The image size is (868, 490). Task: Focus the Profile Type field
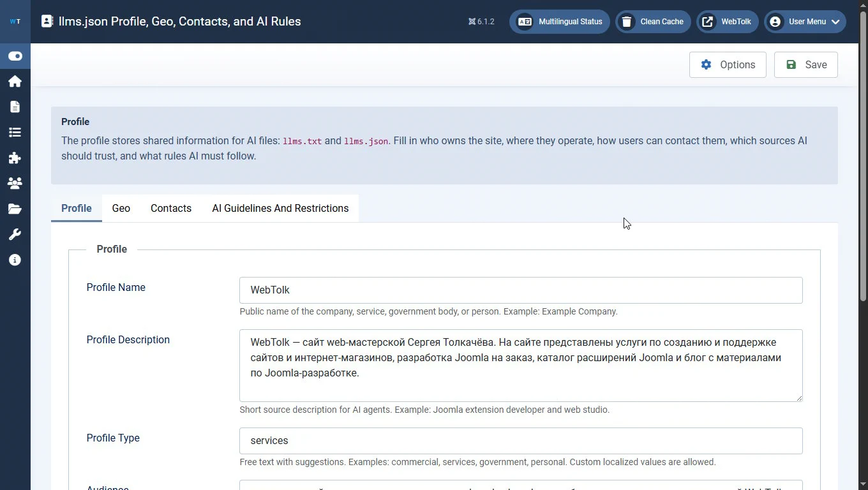tap(521, 441)
